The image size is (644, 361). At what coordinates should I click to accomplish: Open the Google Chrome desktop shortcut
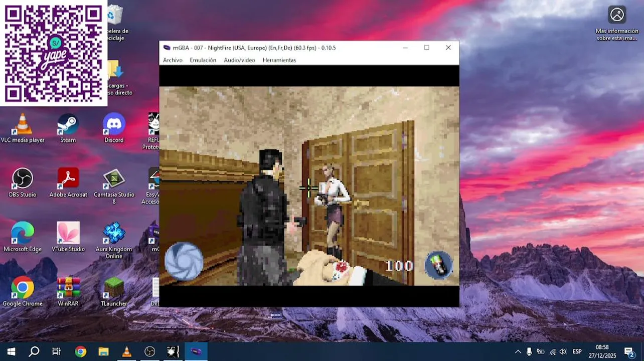(23, 291)
